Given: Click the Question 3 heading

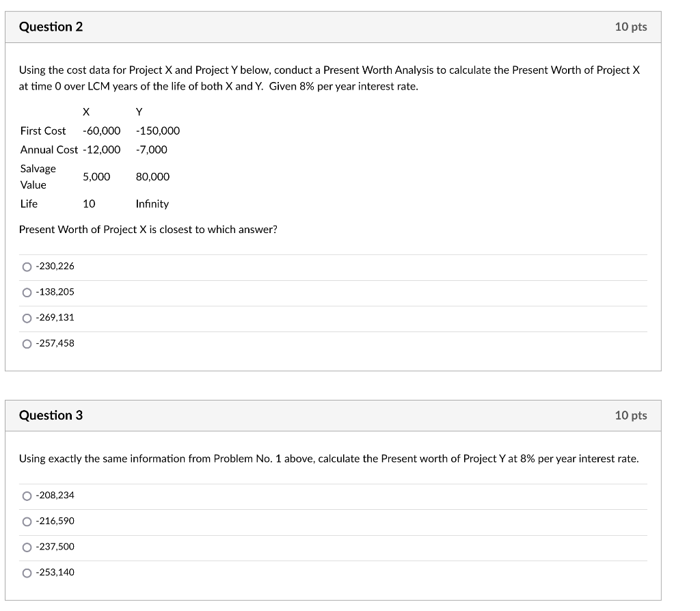Looking at the screenshot, I should point(51,415).
